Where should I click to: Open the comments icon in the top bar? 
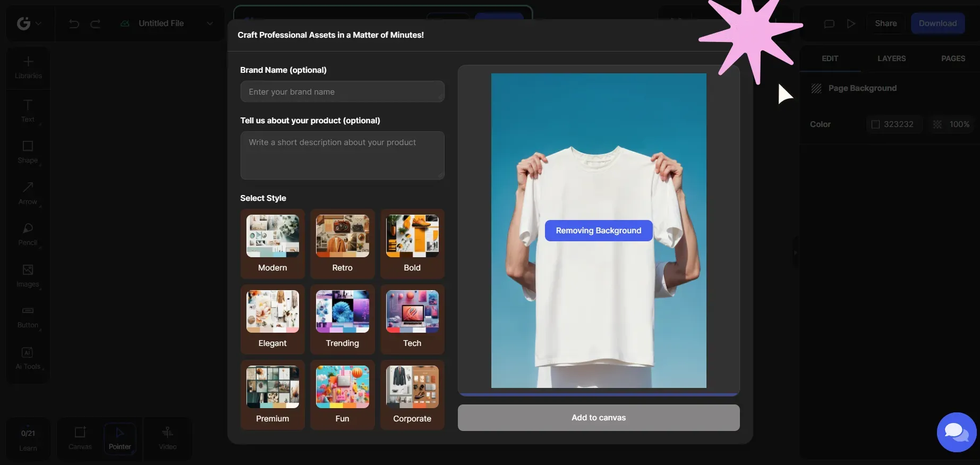click(x=829, y=23)
